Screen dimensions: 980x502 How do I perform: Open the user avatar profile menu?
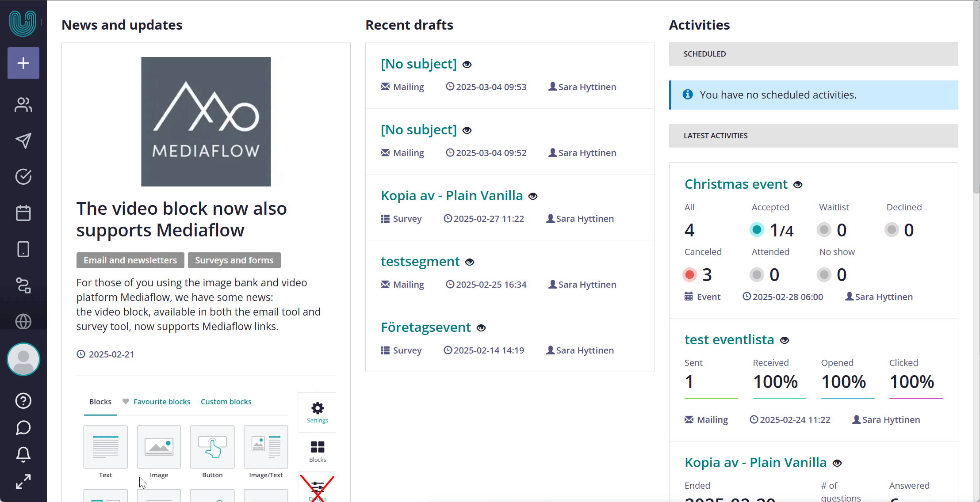coord(23,359)
